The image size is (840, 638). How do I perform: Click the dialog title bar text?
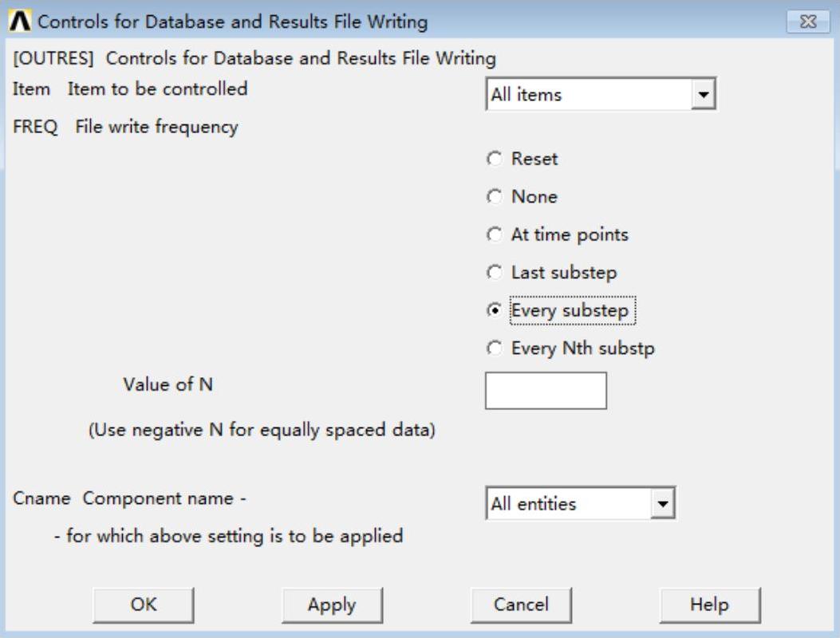click(x=233, y=22)
